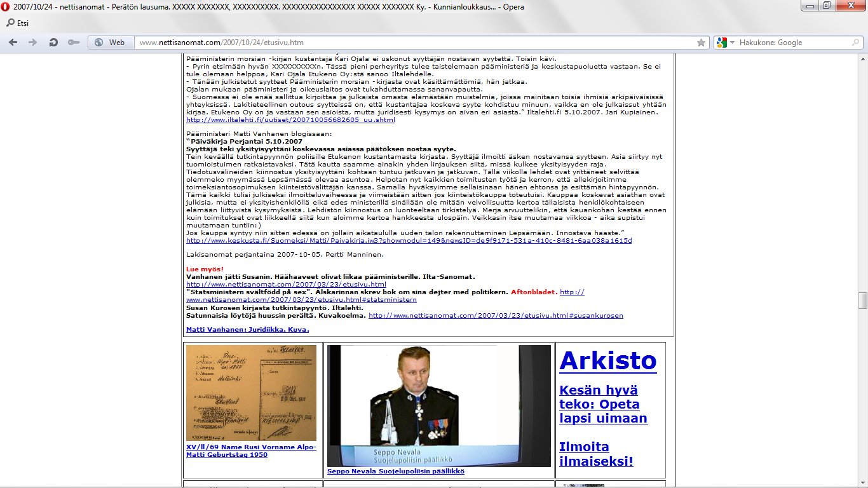
Task: Click the old document card thumbnail image
Action: point(251,393)
